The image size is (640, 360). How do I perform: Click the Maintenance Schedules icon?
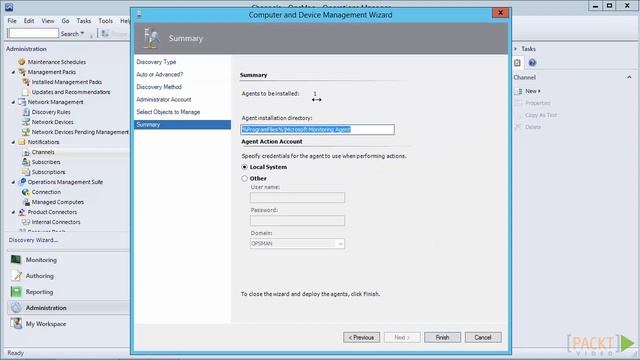(x=22, y=62)
